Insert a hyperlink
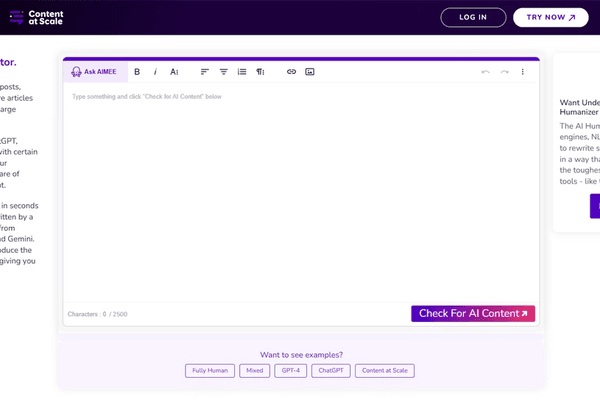The image size is (600, 400). 291,72
